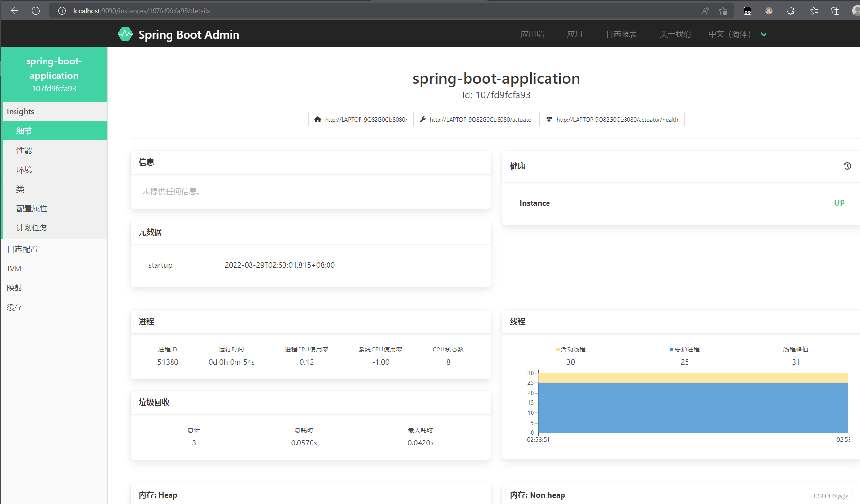Open the 缓存 sidebar section
The width and height of the screenshot is (860, 504).
54,307
